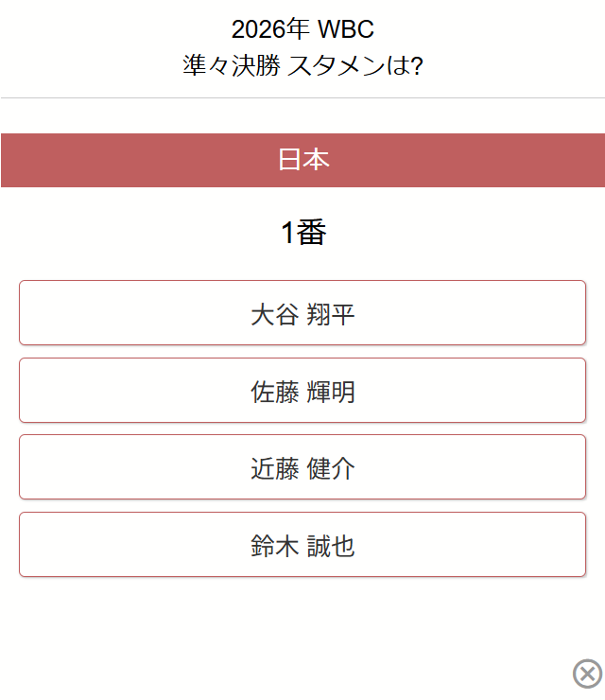
Task: Tap the answer box directly below 大谷 翔平
Action: (302, 391)
